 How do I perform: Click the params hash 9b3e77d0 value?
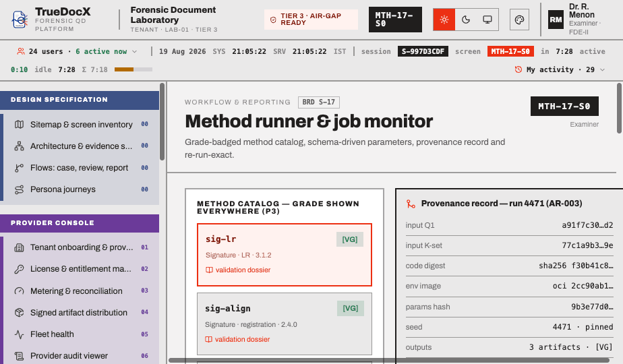(x=592, y=307)
